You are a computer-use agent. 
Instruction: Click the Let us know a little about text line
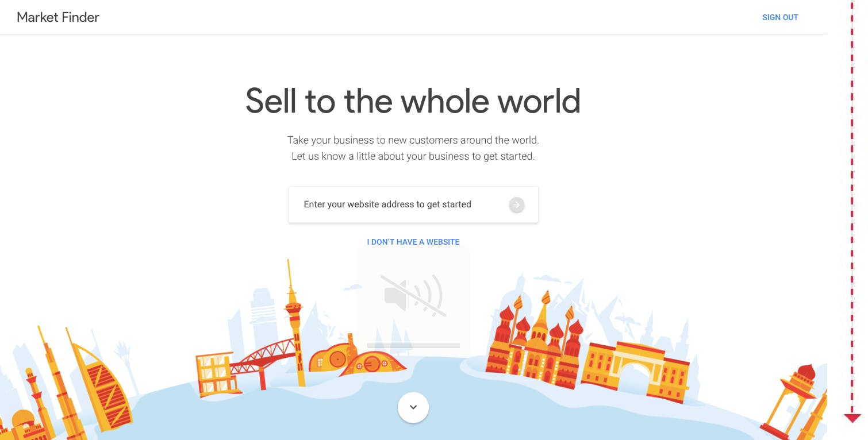pos(413,156)
